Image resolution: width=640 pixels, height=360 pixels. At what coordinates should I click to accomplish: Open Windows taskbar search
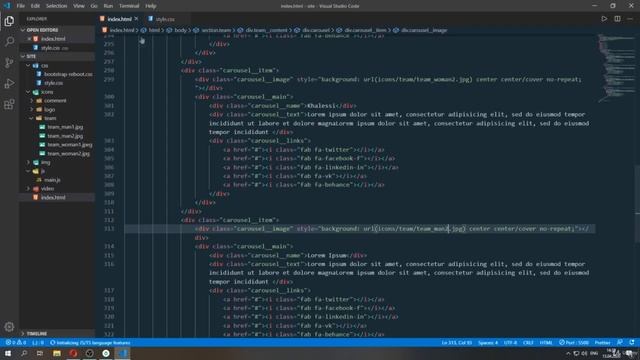(24, 353)
